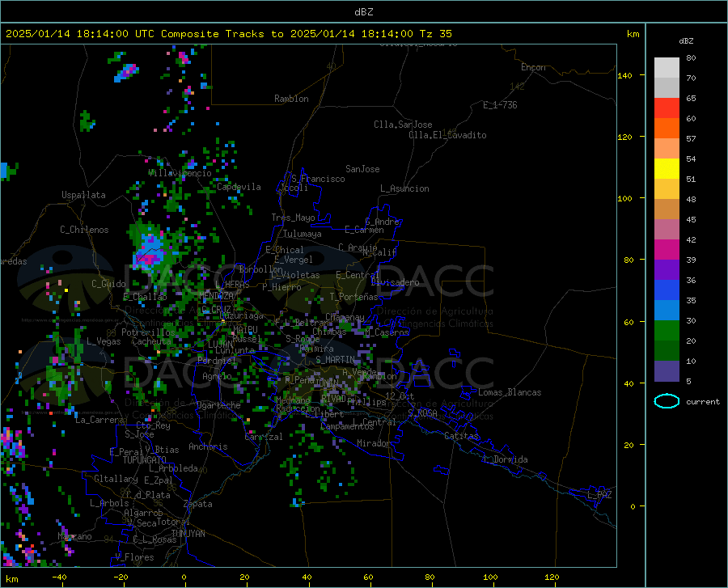The image size is (728, 588).
Task: Click the 'L_Asuncion' map label
Action: pyautogui.click(x=404, y=188)
